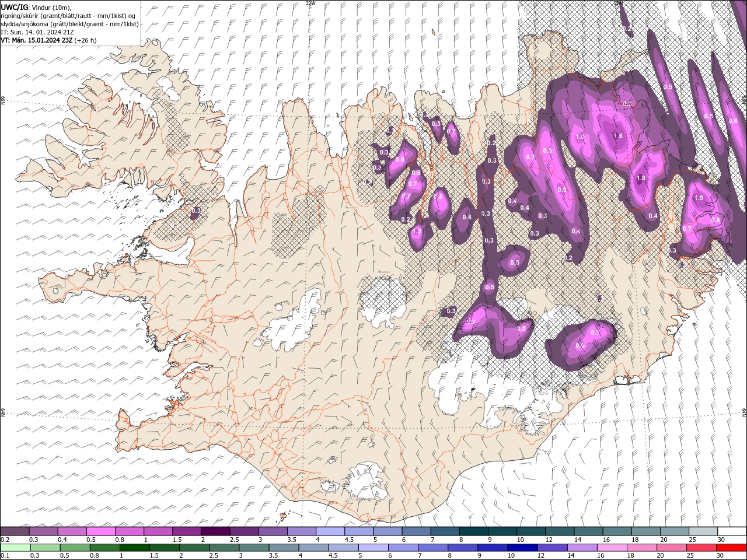Viewport: 747px width, 560px height.
Task: Click the 1.8 snowfall value on the map
Action: pos(641,178)
